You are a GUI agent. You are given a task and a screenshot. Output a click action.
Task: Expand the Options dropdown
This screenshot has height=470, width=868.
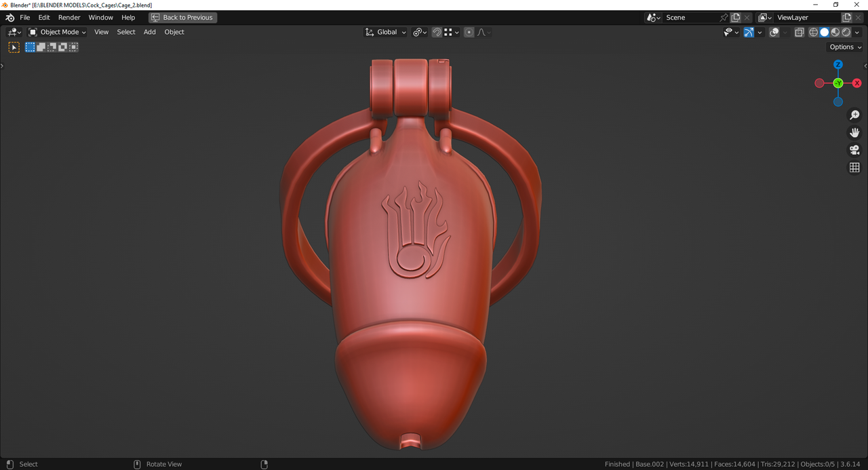coord(845,47)
